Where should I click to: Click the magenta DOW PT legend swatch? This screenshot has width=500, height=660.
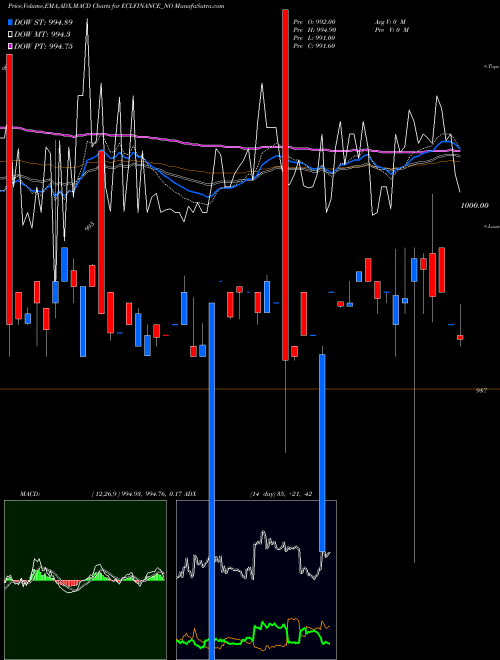10,46
